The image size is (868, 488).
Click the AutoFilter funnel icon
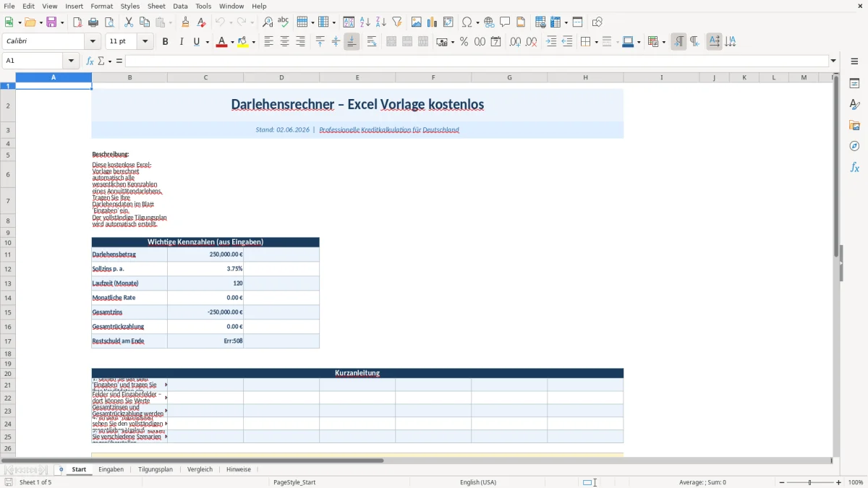pos(397,22)
